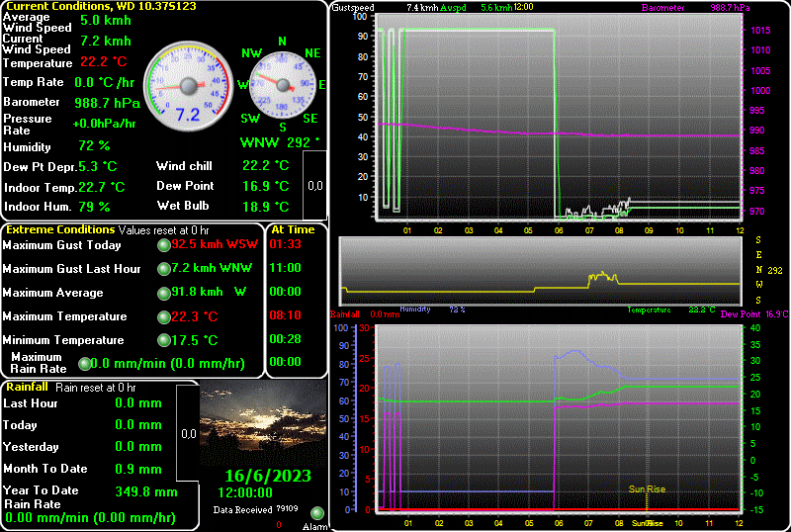Select the Extreme Conditions panel heading
791x532 pixels.
[60, 229]
